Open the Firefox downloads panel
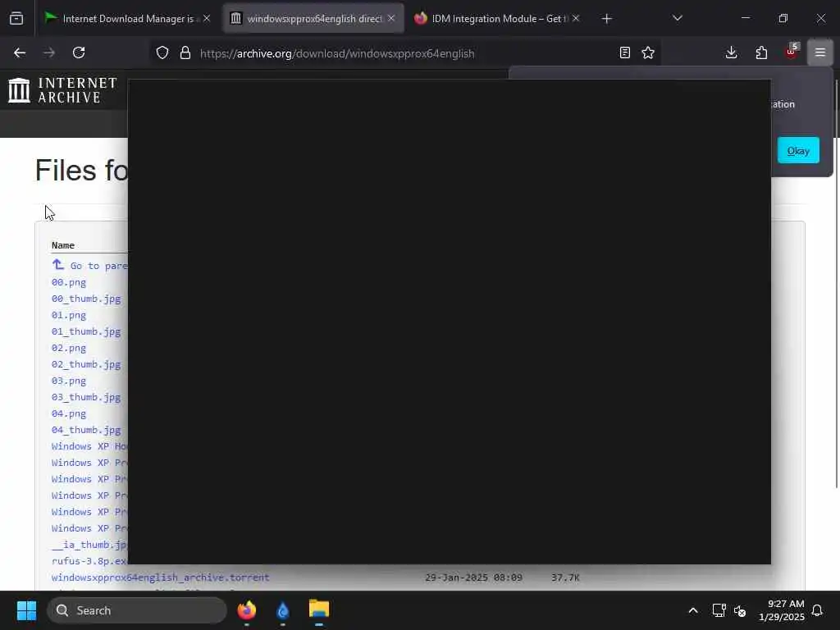The width and height of the screenshot is (840, 630). [731, 52]
